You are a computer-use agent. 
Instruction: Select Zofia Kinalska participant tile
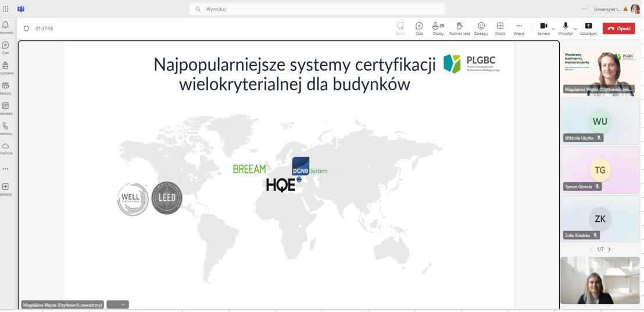(600, 219)
